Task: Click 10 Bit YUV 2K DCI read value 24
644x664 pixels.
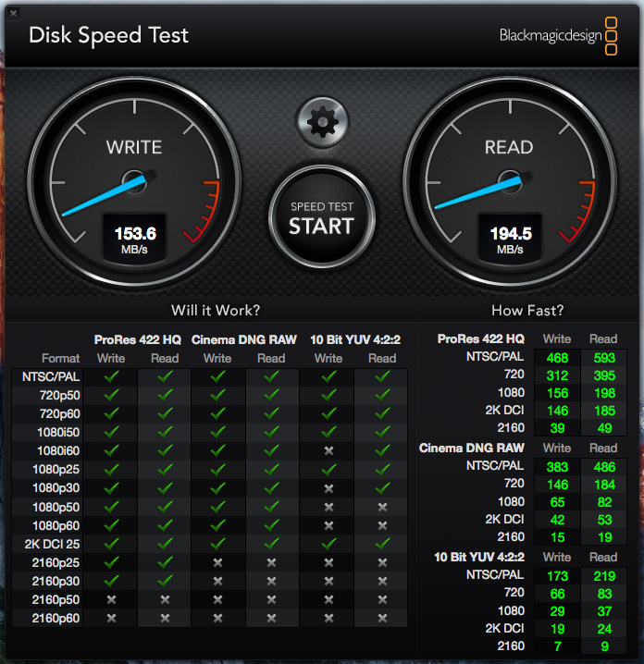Action: click(x=604, y=629)
